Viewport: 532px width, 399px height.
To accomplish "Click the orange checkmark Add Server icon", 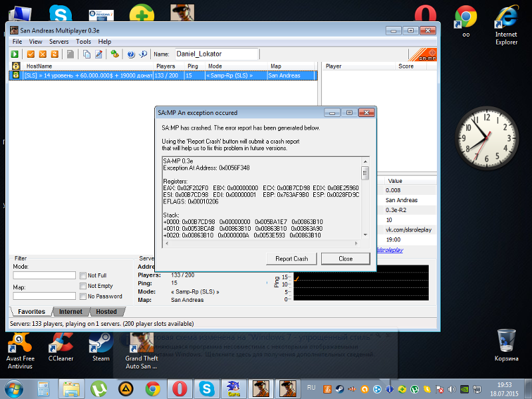I will (x=31, y=55).
